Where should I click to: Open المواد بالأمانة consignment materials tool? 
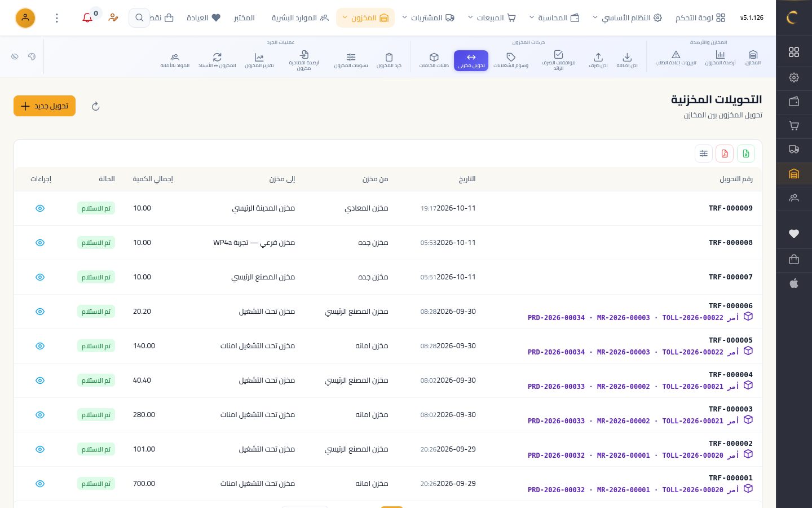(x=175, y=60)
